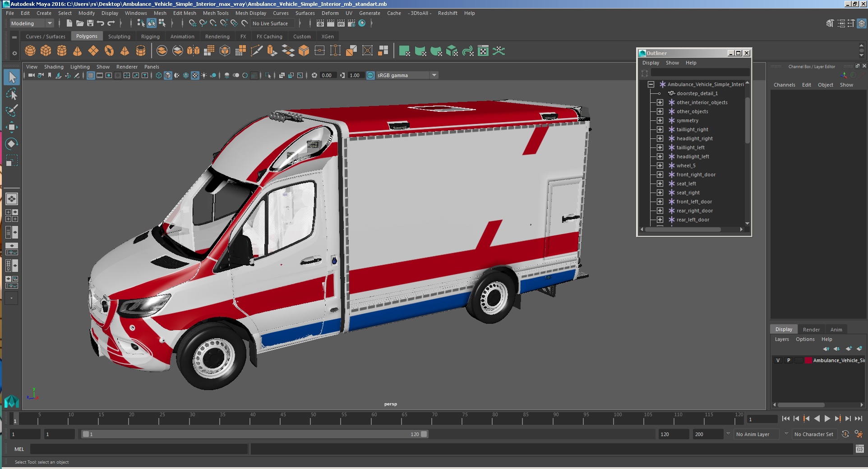This screenshot has height=469, width=868.
Task: Switch to the Sculpting shelf tab
Action: tap(119, 37)
